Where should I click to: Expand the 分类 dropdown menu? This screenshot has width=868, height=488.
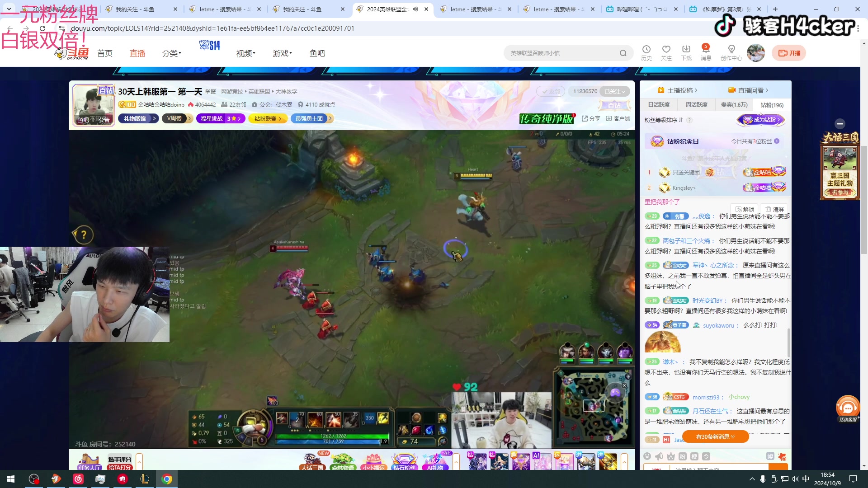point(172,53)
